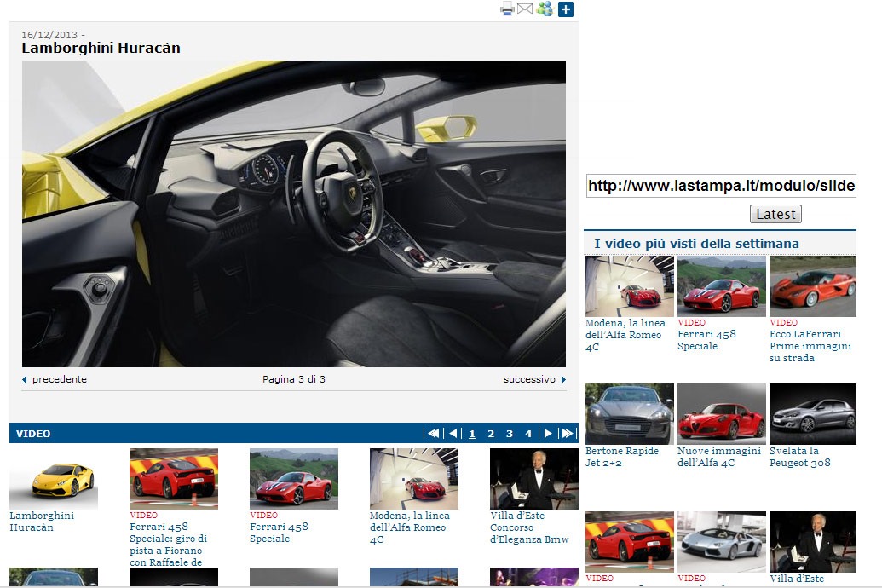Screen dimensions: 882x588
Task: Open 'Ecco LaFerrari Prime immagini su strada' link
Action: pos(810,346)
